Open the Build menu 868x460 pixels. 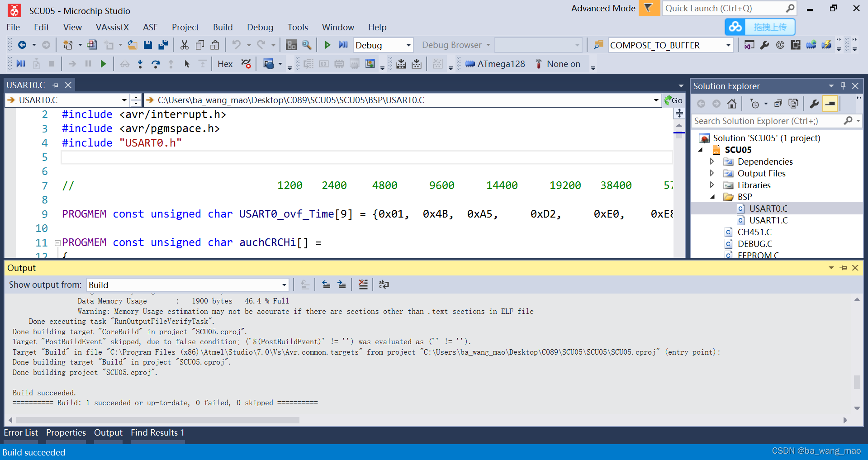point(223,27)
